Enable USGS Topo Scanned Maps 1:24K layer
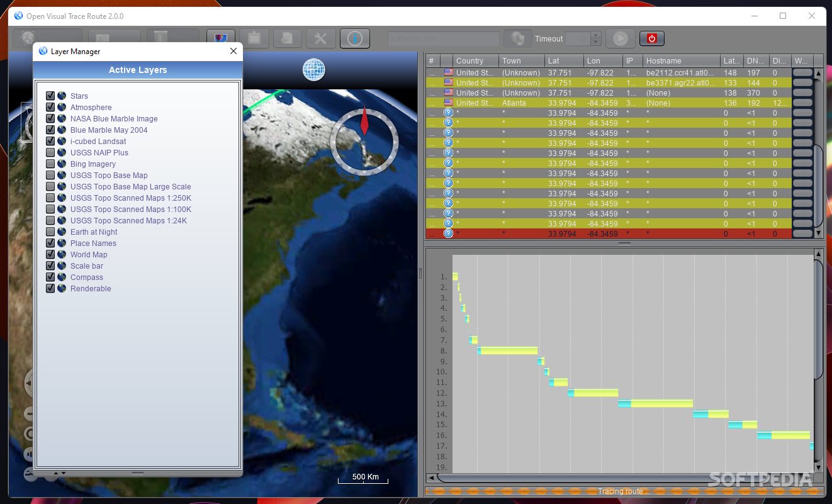Screen dimensions: 832x504 (50, 221)
